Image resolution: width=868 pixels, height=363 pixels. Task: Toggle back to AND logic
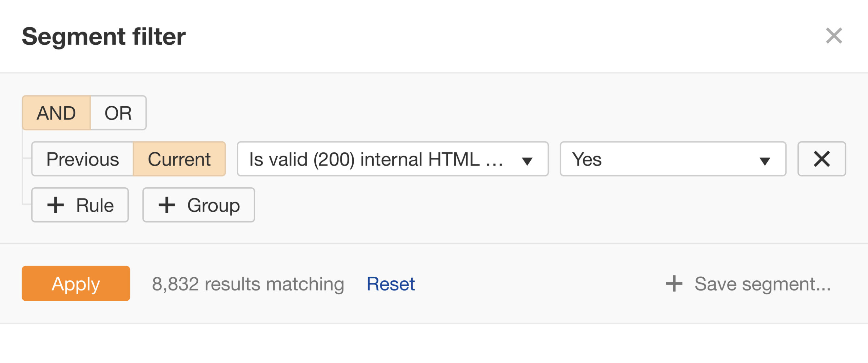click(x=57, y=113)
